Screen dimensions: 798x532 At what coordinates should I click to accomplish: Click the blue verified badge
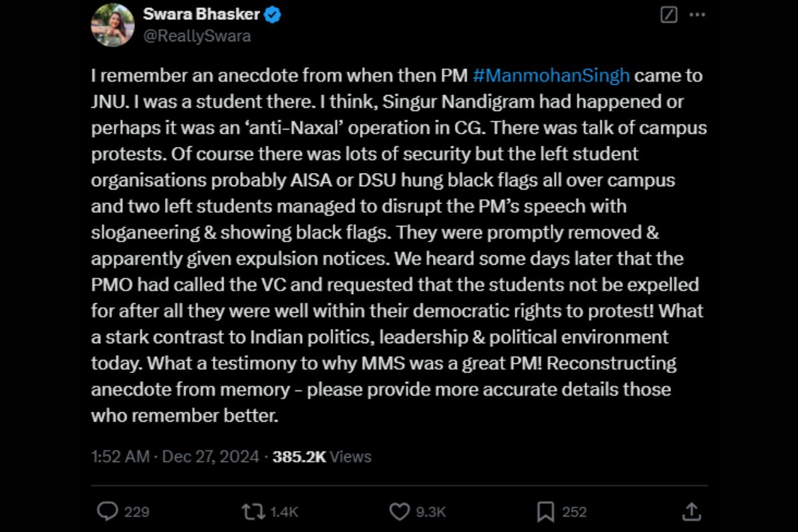pos(273,15)
